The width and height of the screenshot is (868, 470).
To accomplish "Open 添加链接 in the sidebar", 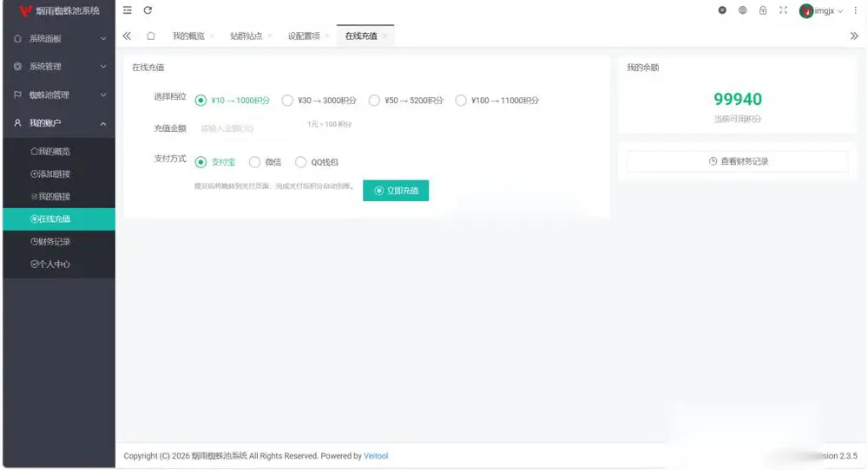I will click(x=59, y=173).
